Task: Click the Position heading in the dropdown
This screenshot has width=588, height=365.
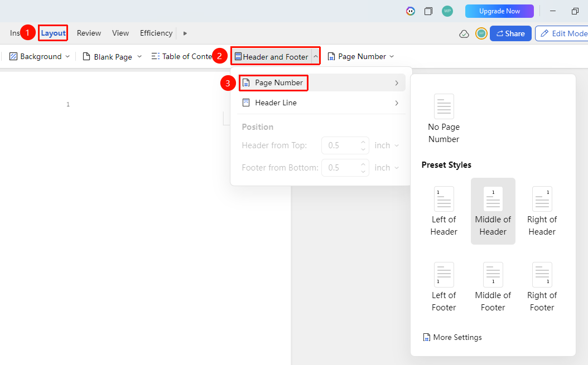Action: point(258,127)
